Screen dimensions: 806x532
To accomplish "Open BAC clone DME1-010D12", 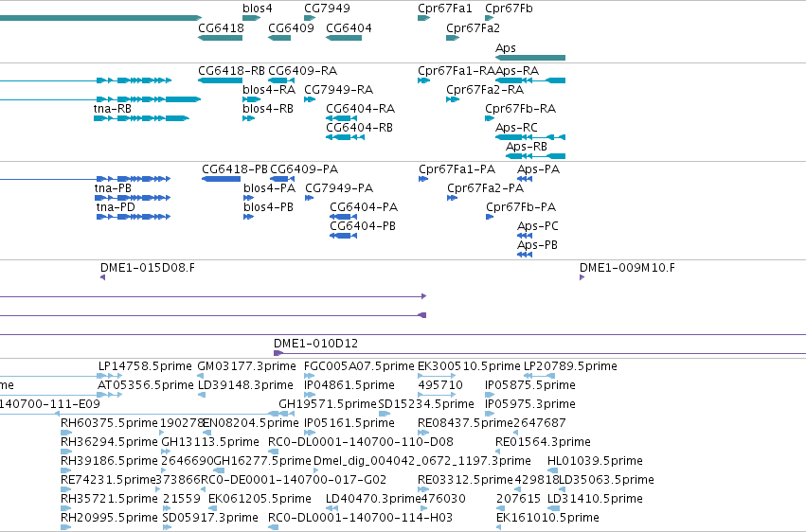I will (x=315, y=343).
